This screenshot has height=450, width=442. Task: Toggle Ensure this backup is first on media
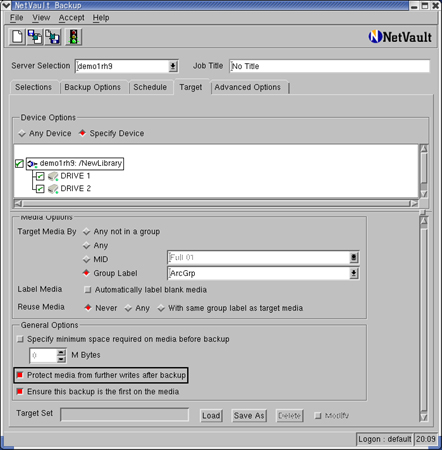coord(20,391)
